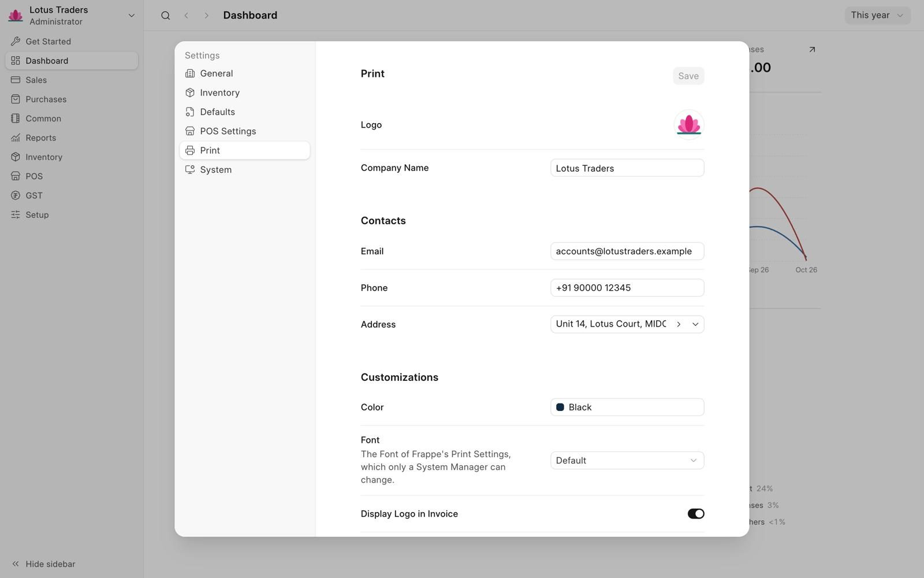The image size is (924, 578).
Task: Expand the Lotus Traders company switcher chevron
Action: pyautogui.click(x=132, y=16)
